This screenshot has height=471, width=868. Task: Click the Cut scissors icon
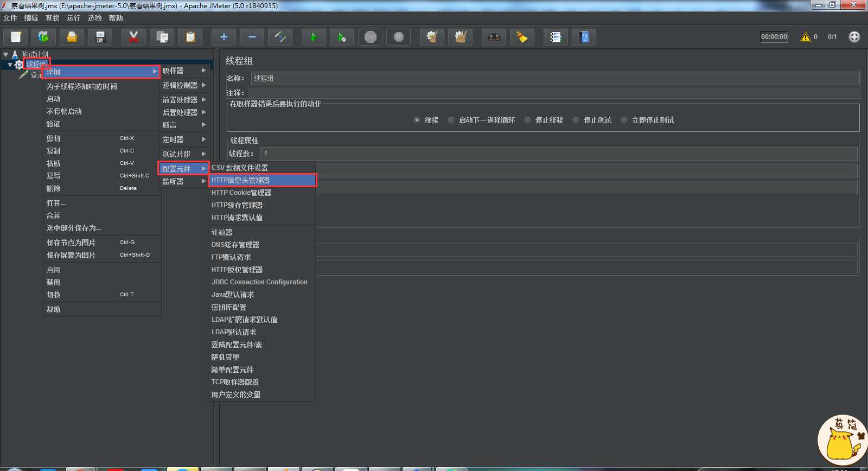133,37
